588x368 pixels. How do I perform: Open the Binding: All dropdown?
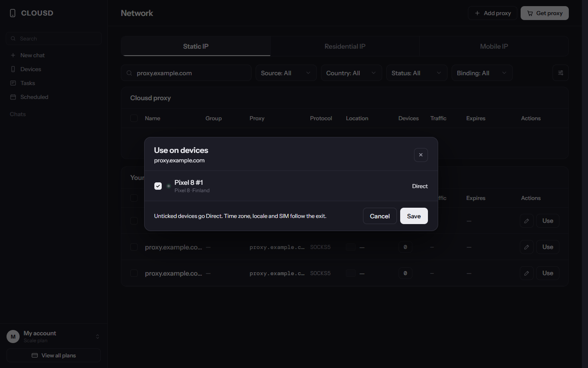pyautogui.click(x=482, y=73)
